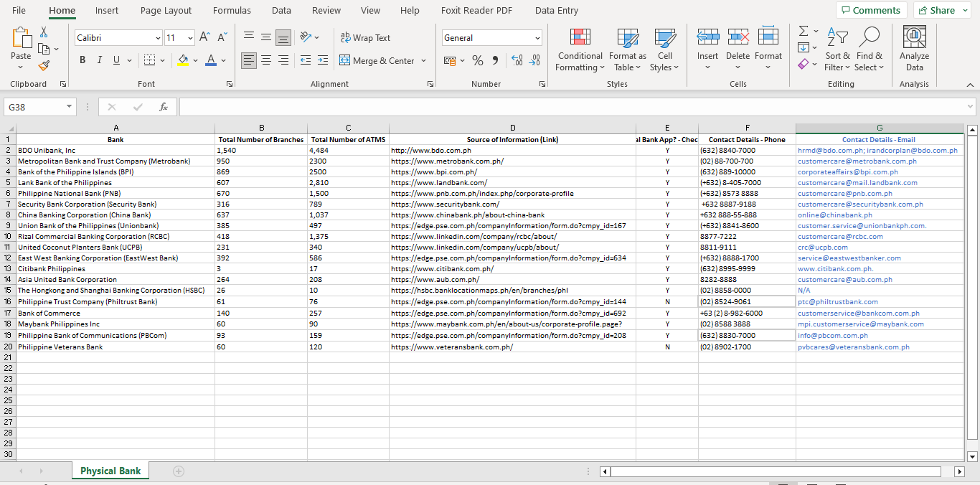Screen dimensions: 980x485
Task: Decrease decimal places
Action: (534, 60)
